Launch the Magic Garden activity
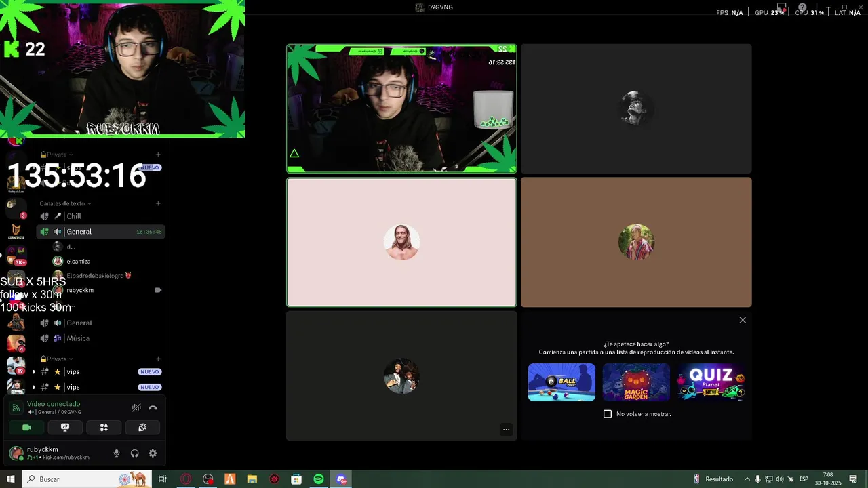The height and width of the screenshot is (488, 868). pyautogui.click(x=636, y=382)
